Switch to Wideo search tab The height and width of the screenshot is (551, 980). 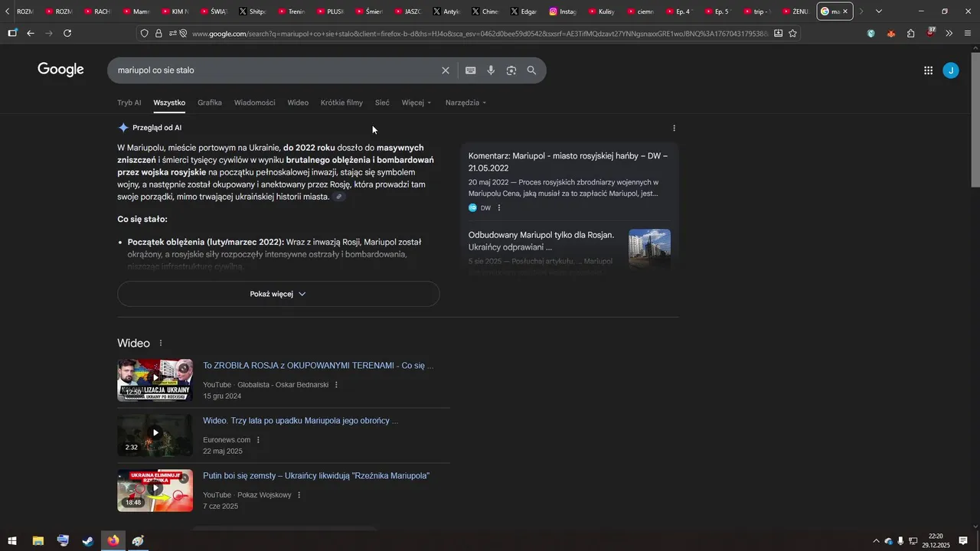[298, 103]
